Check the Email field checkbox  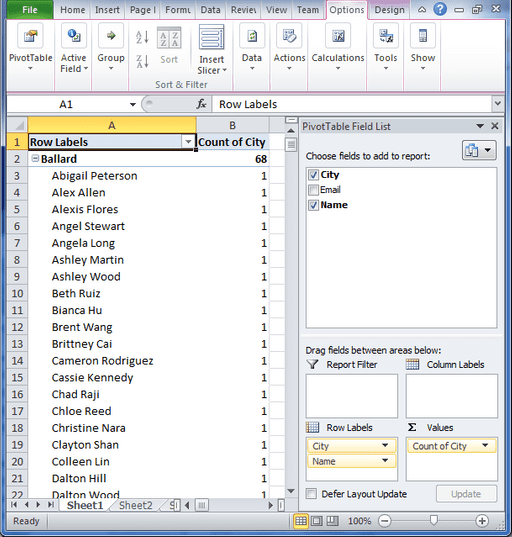313,190
